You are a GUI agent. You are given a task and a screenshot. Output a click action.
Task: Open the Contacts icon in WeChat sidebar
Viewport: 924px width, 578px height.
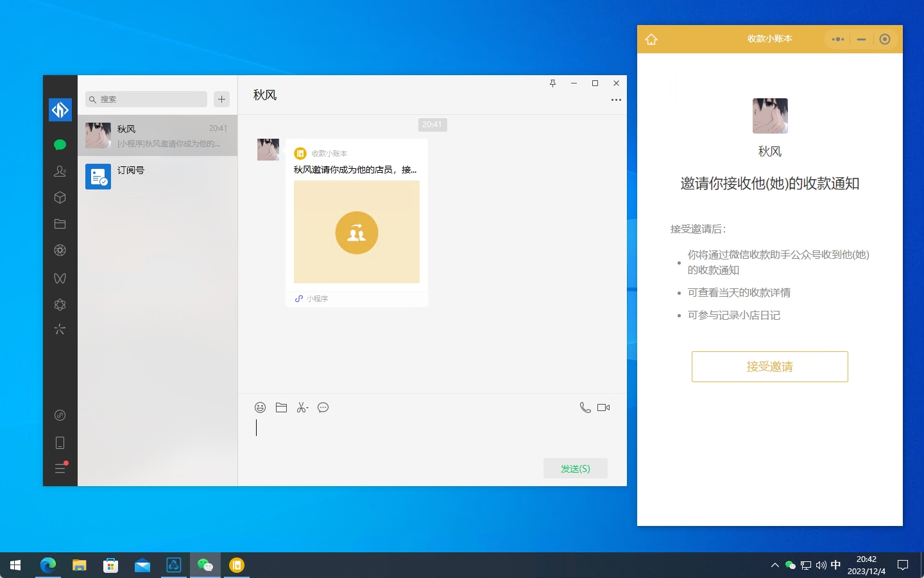(x=60, y=171)
